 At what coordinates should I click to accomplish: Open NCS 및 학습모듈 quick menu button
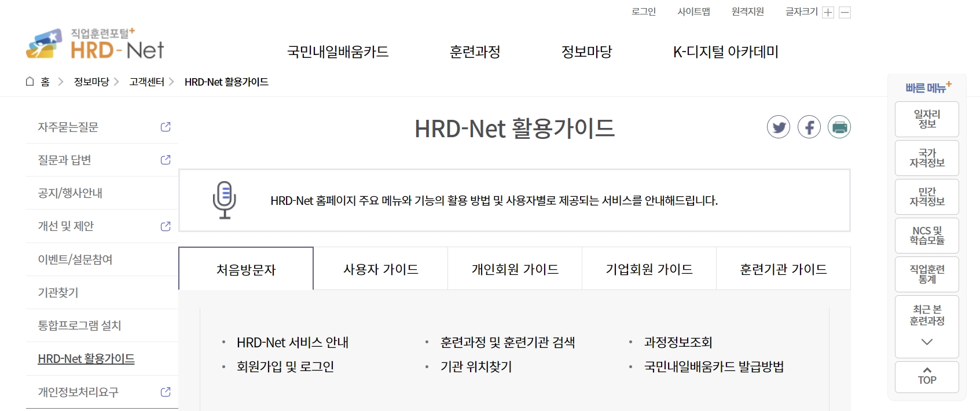point(927,236)
